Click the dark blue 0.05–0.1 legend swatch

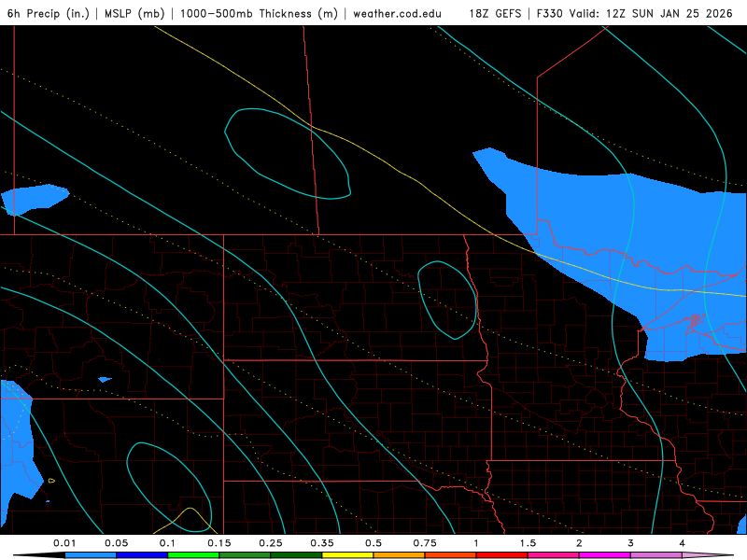142,555
